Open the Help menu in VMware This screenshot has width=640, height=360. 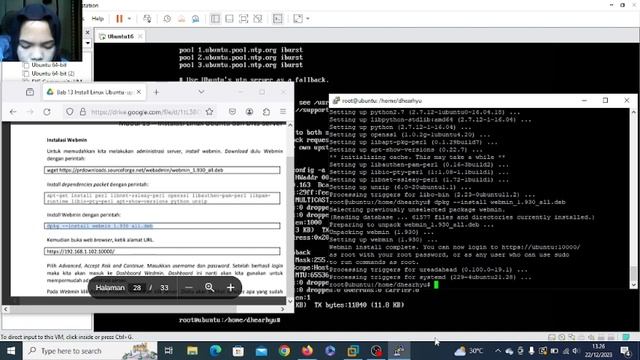(x=98, y=19)
